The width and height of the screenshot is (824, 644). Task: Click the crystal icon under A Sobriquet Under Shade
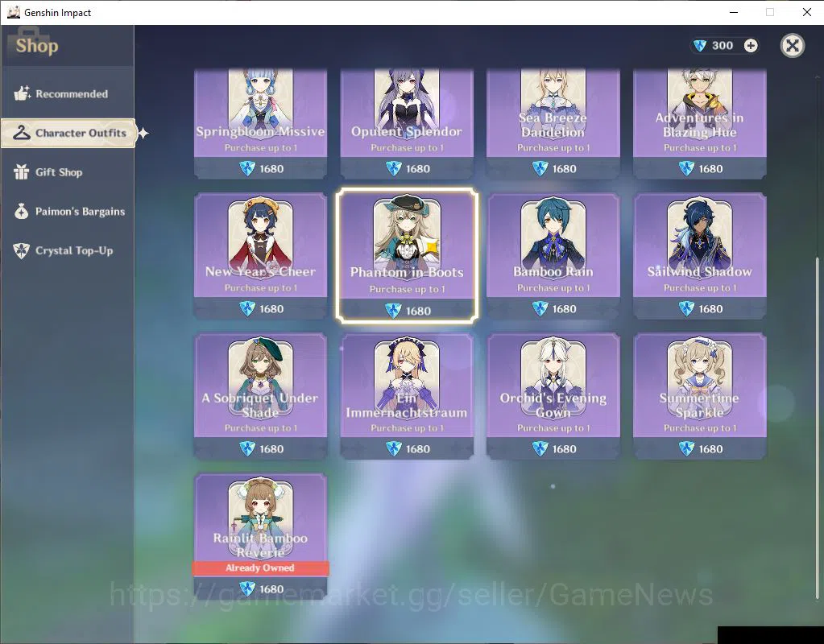[247, 448]
